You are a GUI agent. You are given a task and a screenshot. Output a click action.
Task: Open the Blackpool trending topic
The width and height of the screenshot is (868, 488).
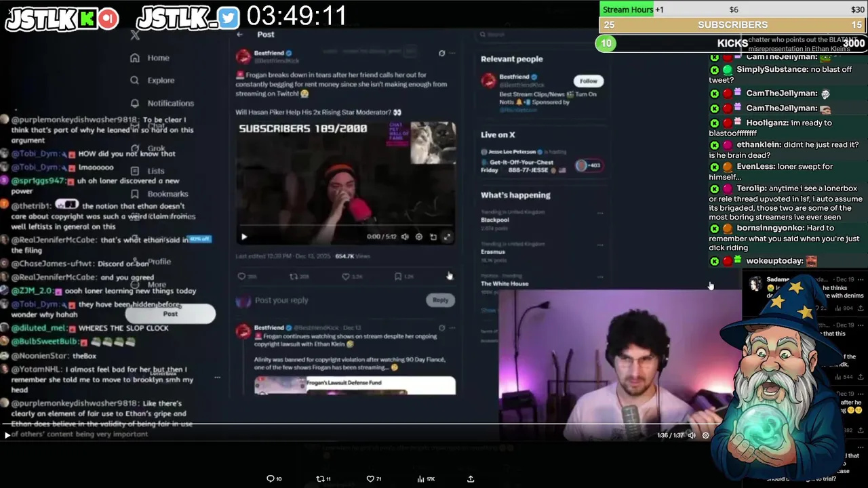(x=495, y=220)
